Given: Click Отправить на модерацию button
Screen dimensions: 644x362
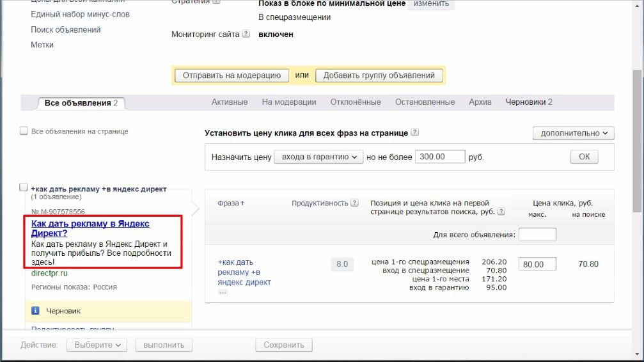Looking at the screenshot, I should [232, 75].
